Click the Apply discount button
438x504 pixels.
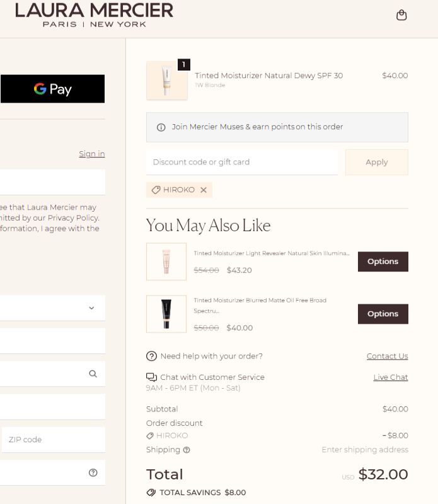[376, 162]
